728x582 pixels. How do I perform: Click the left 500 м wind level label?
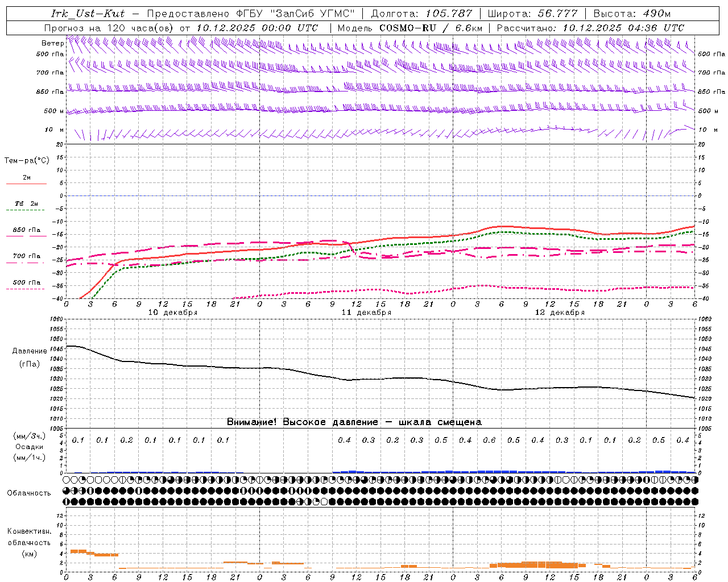[x=54, y=111]
